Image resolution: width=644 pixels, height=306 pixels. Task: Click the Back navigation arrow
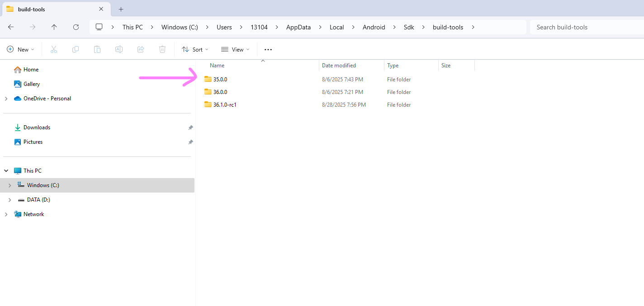click(11, 27)
